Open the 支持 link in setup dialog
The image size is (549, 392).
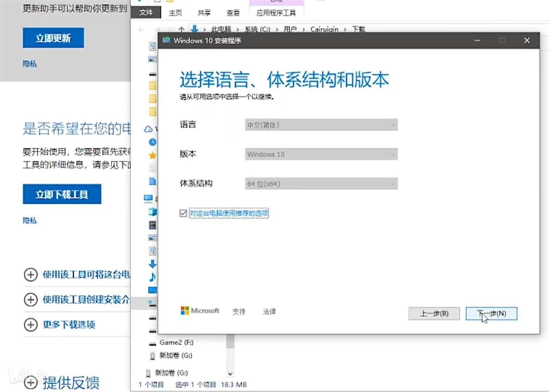tap(239, 311)
